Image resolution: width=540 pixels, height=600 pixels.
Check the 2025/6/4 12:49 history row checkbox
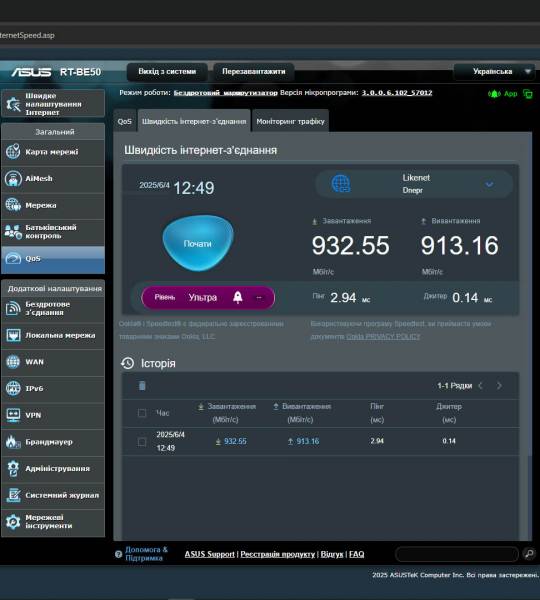click(142, 442)
